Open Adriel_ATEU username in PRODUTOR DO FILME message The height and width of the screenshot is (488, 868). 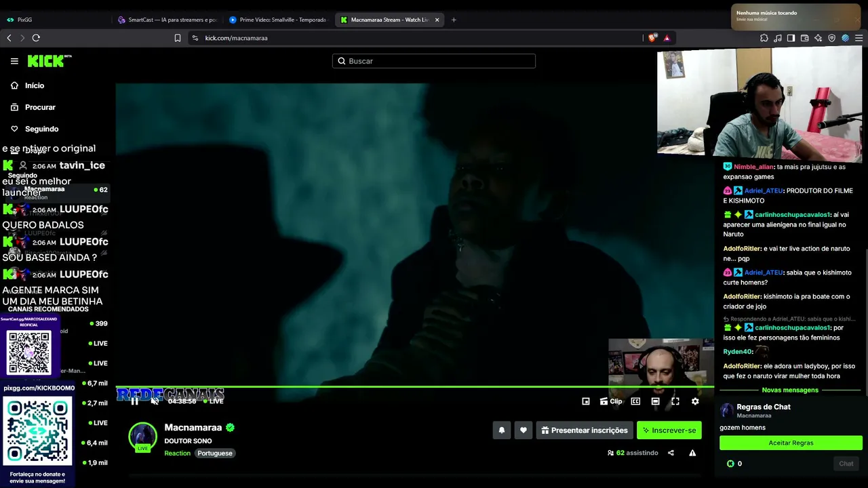click(x=764, y=191)
